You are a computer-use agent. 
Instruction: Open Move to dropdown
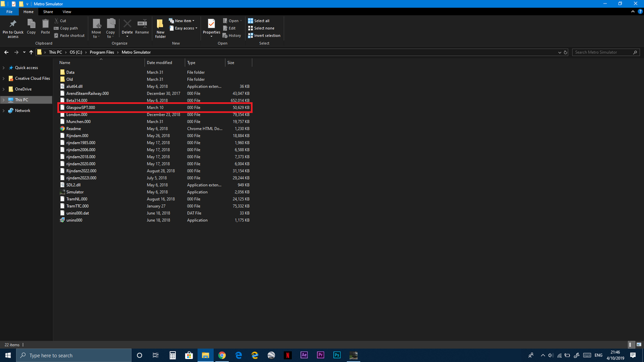pyautogui.click(x=96, y=28)
